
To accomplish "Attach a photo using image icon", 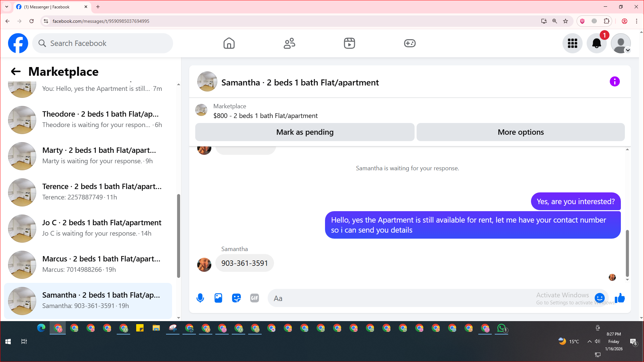I will [218, 298].
